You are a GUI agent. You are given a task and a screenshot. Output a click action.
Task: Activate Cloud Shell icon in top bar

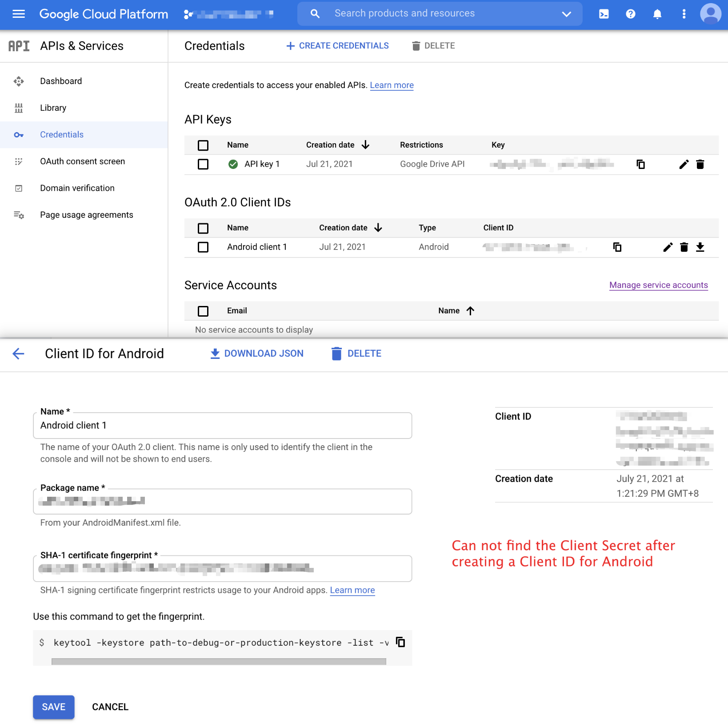tap(604, 14)
